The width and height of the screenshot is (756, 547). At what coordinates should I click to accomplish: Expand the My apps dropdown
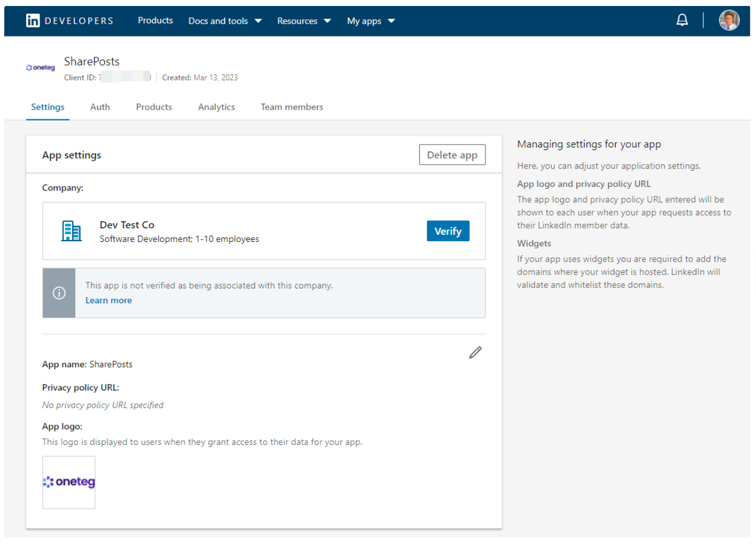pyautogui.click(x=370, y=21)
